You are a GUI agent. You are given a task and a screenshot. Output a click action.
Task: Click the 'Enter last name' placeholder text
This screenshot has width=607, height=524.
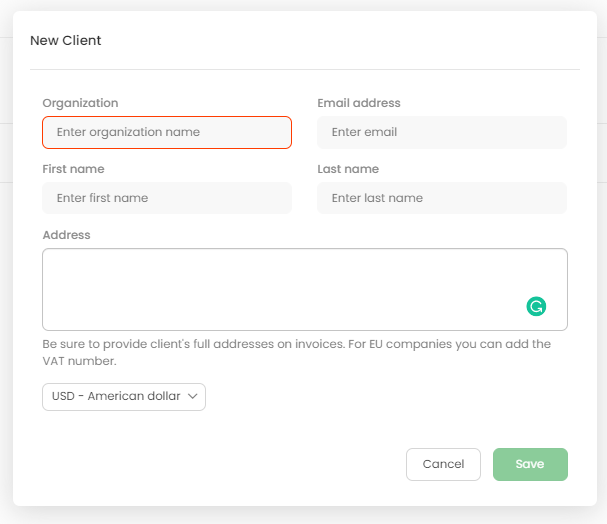tap(377, 198)
